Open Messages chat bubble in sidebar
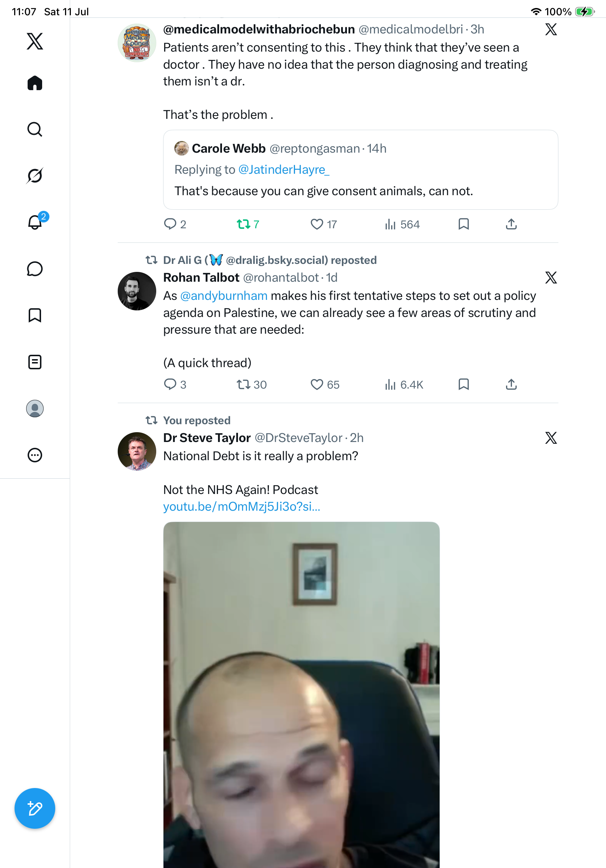Viewport: 606px width, 868px height. coord(35,269)
